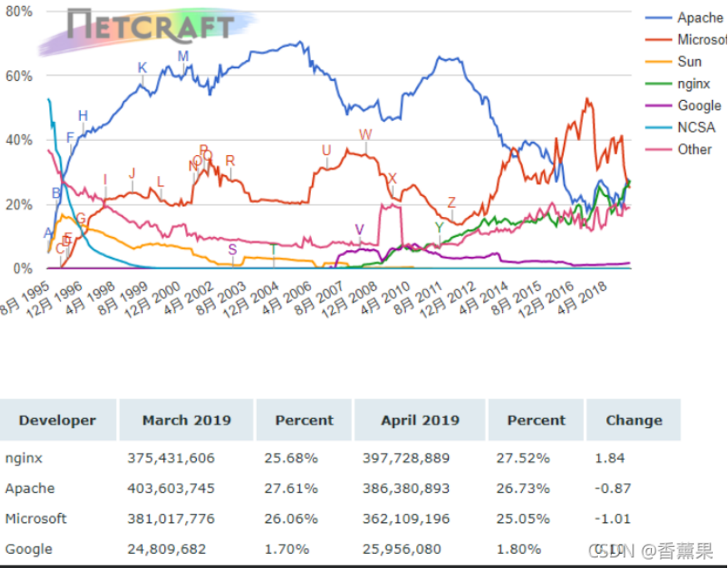Click annotation marker M on the chart
Image resolution: width=728 pixels, height=568 pixels.
click(x=183, y=57)
